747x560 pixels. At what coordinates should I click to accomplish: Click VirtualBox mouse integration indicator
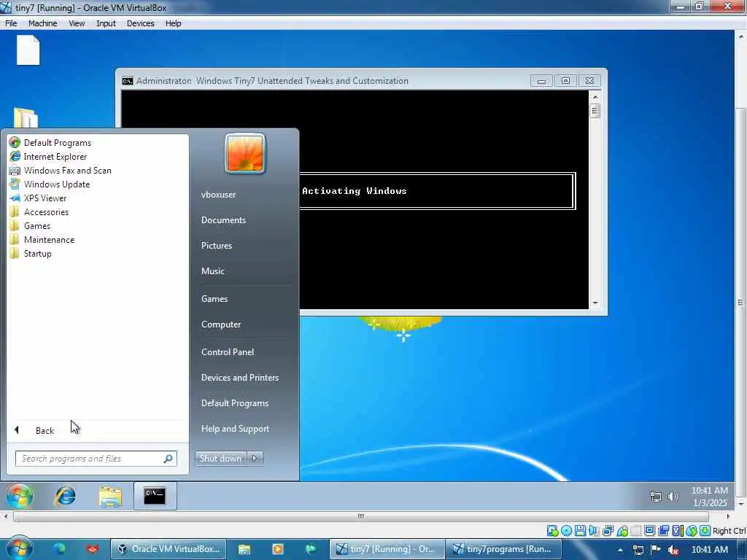click(692, 531)
